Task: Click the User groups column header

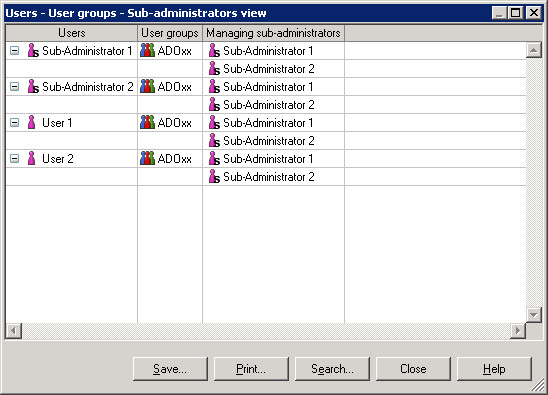Action: (x=170, y=33)
